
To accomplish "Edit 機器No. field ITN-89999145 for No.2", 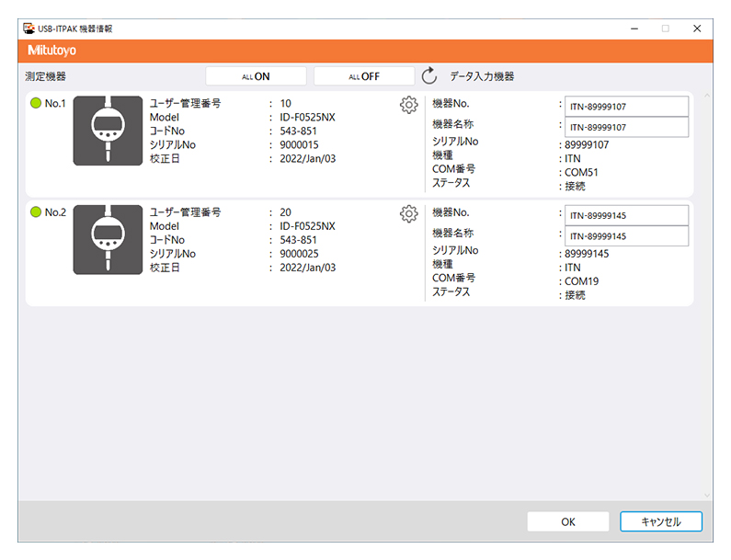I will click(626, 215).
